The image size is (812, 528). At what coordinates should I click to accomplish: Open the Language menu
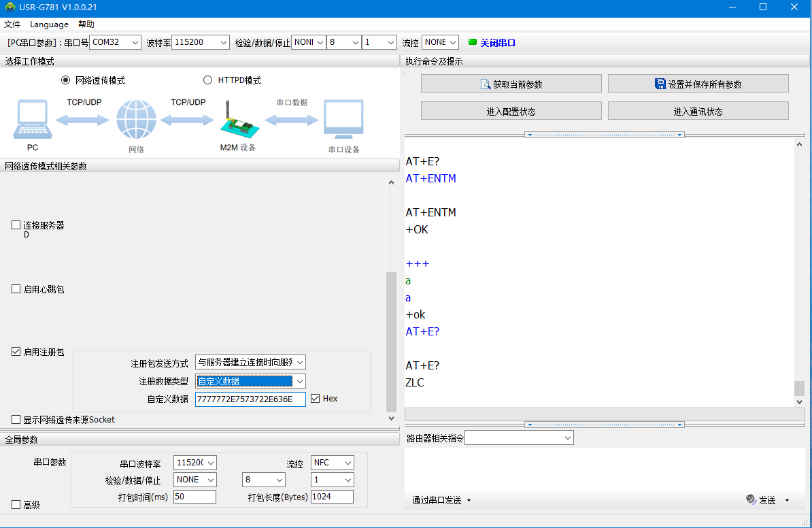(x=49, y=24)
